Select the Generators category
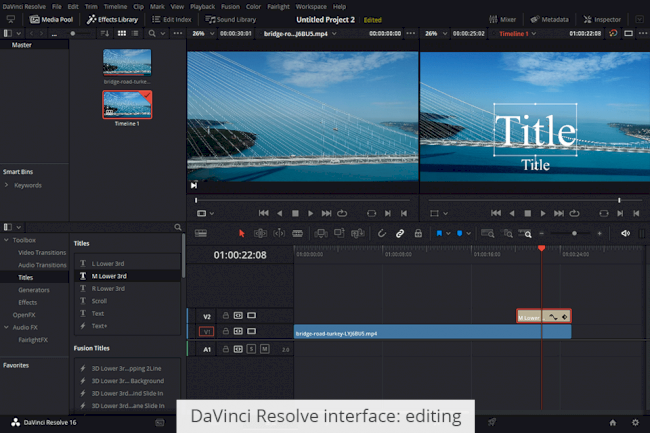The image size is (650, 433). 34,290
